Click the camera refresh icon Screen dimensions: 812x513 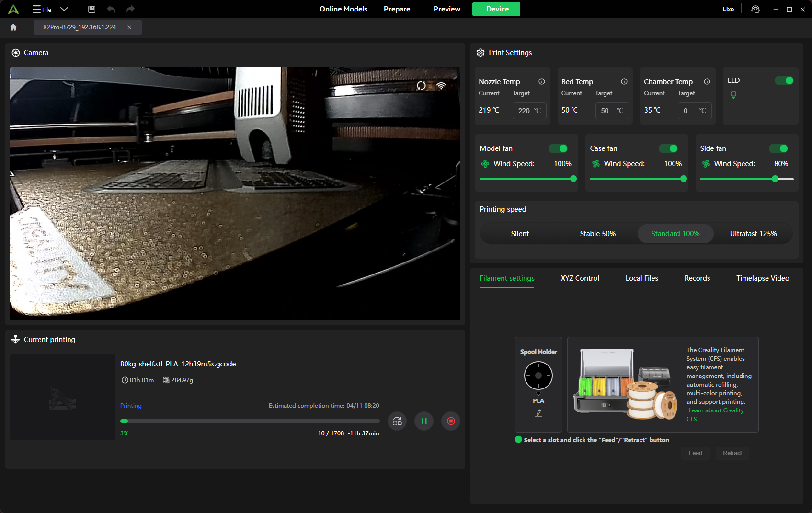[421, 86]
